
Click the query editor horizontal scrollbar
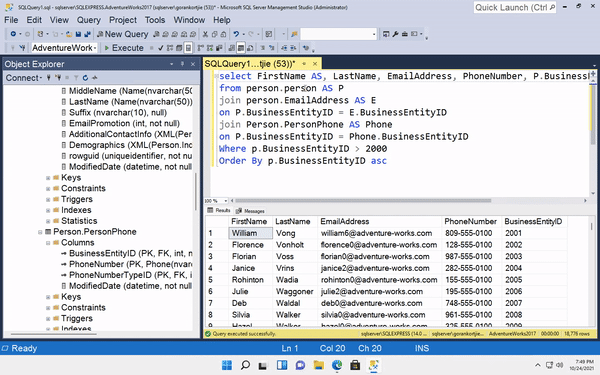362,201
